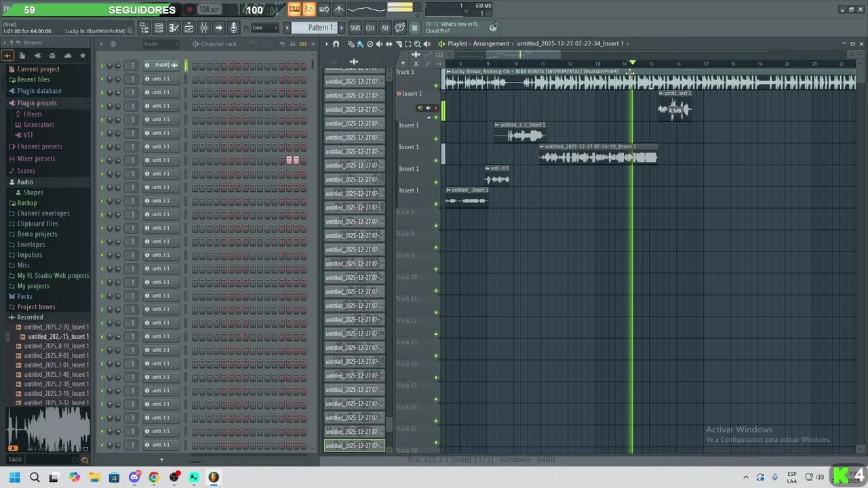Select My projects folder in Browser
Image resolution: width=868 pixels, height=488 pixels.
pos(33,286)
